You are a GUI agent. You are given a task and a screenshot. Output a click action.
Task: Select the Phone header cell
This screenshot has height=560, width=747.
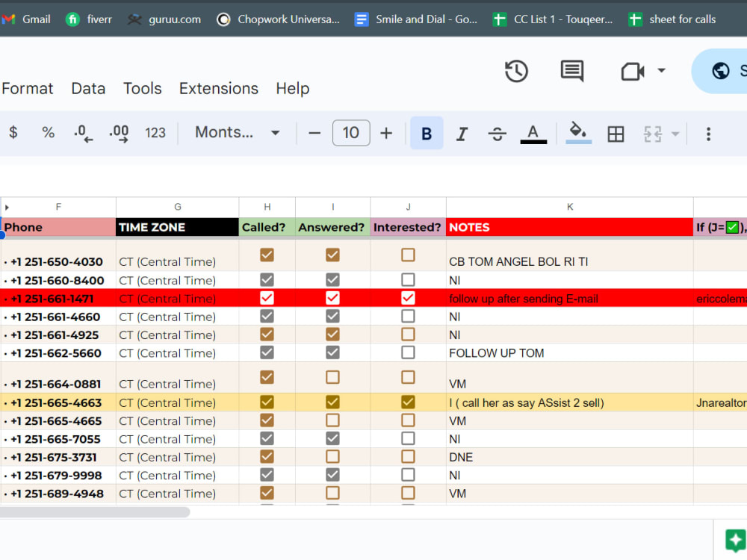58,227
